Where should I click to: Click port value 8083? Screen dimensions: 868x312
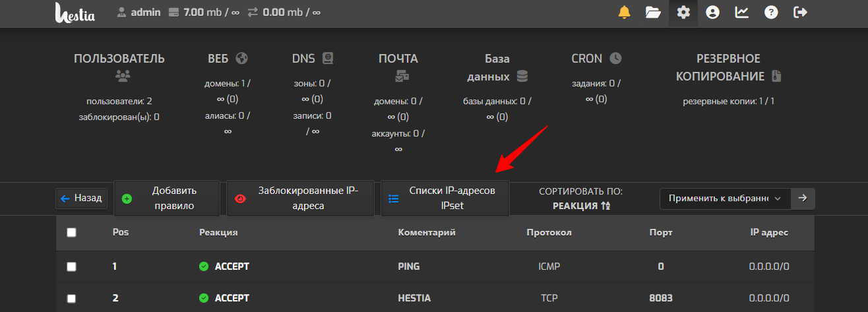point(661,298)
